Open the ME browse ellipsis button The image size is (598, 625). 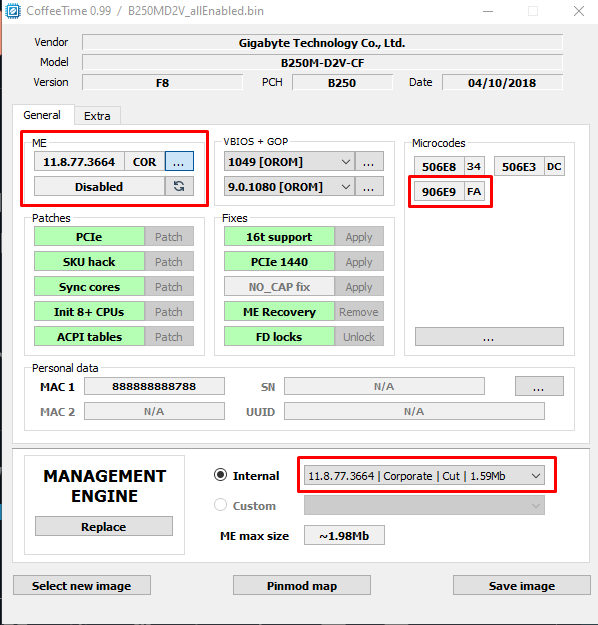pos(179,161)
